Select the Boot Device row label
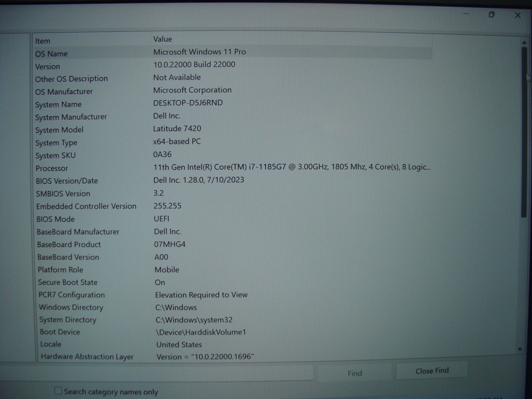Screen dimensions: 532x399 [x=60, y=332]
